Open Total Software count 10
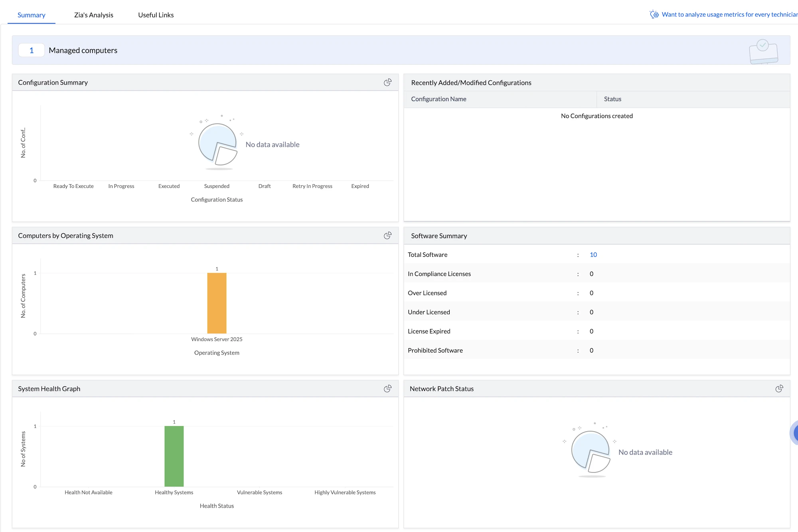 coord(593,254)
